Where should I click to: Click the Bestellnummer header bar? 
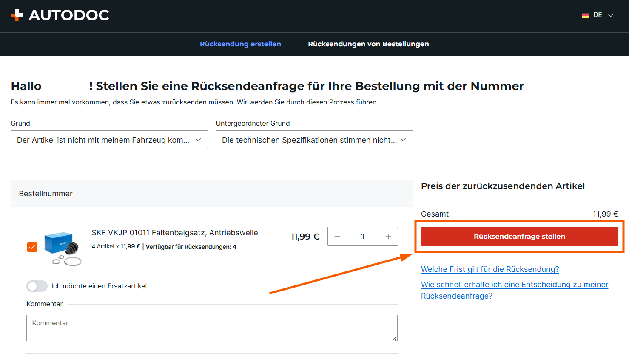pos(212,194)
